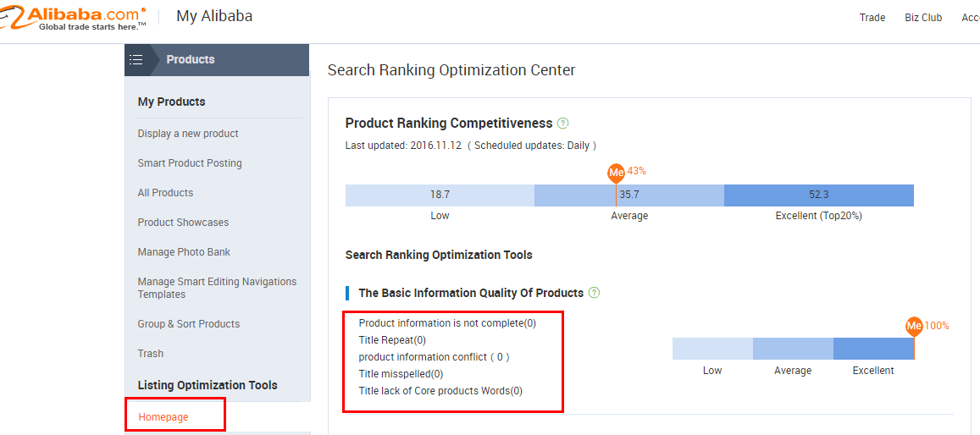
Task: Open help icon beside Basic Information Quality
Action: click(595, 293)
